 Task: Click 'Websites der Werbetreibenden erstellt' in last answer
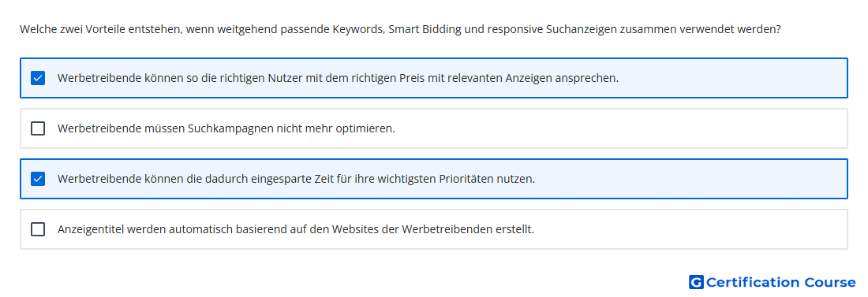click(x=433, y=229)
